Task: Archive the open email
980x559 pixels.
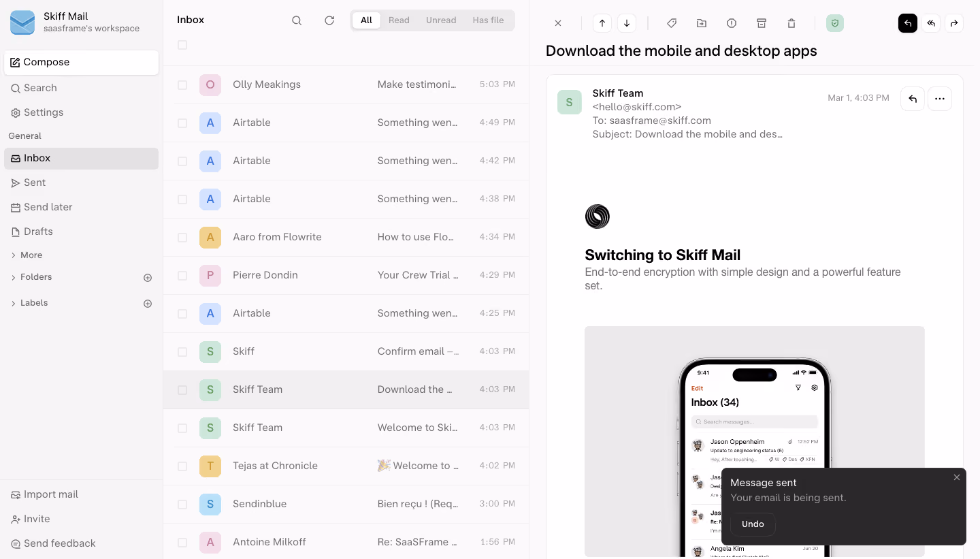Action: [x=762, y=23]
